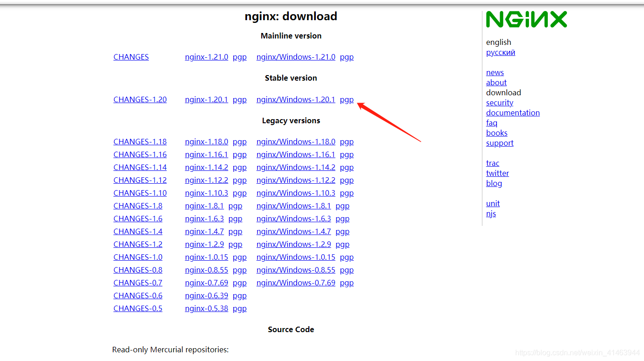Viewport: 644px width, 361px height.
Task: Open CHANGES-0.6 changelog
Action: pyautogui.click(x=138, y=295)
